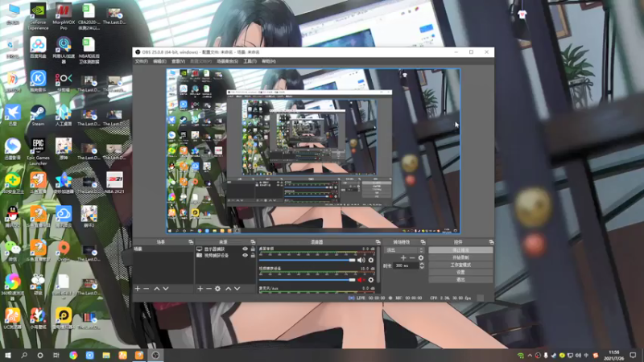The image size is (644, 362).
Task: Move source down in Sources panel
Action: [237, 289]
